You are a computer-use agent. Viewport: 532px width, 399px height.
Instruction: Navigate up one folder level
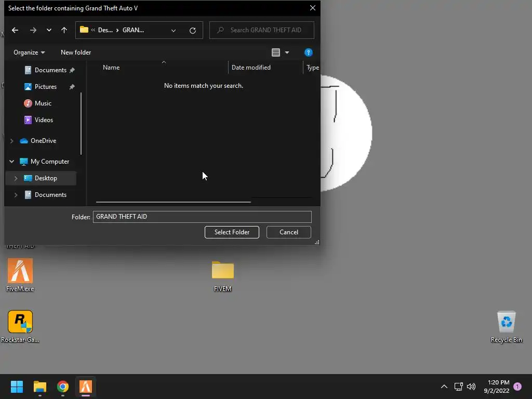pyautogui.click(x=64, y=30)
